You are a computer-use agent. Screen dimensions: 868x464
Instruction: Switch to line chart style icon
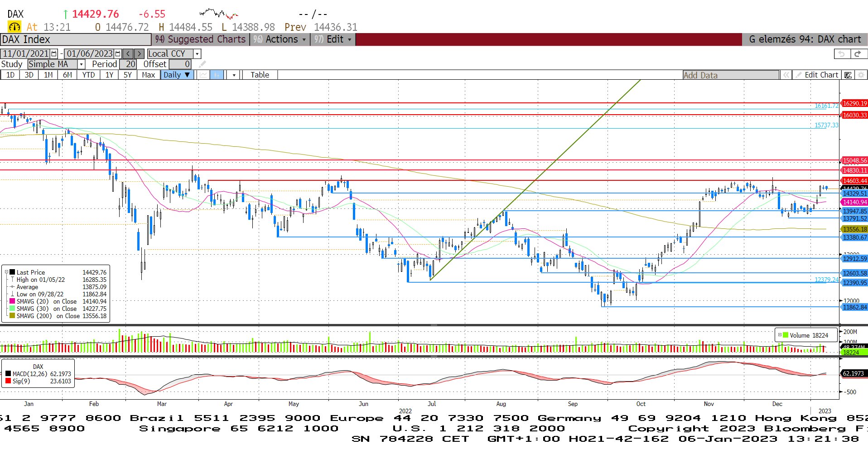coord(203,75)
